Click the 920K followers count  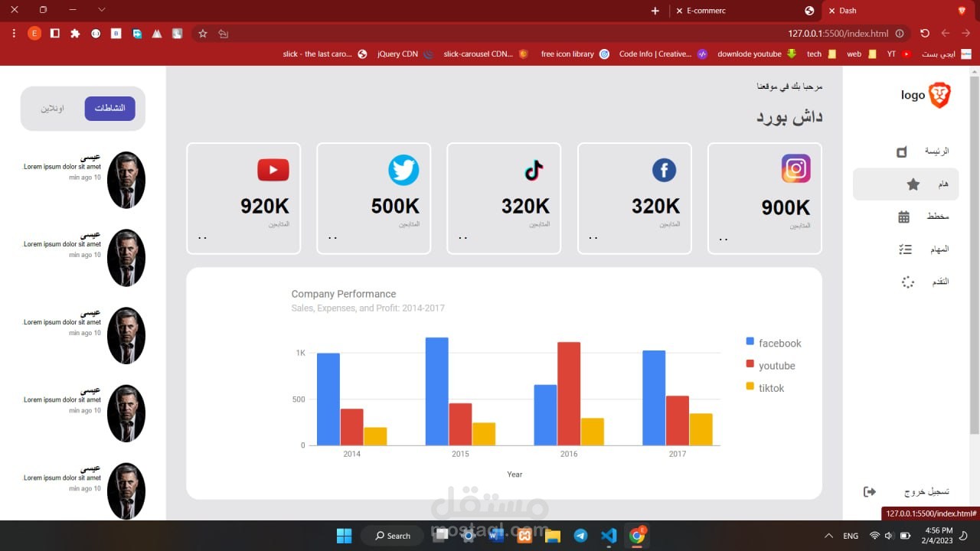point(265,206)
